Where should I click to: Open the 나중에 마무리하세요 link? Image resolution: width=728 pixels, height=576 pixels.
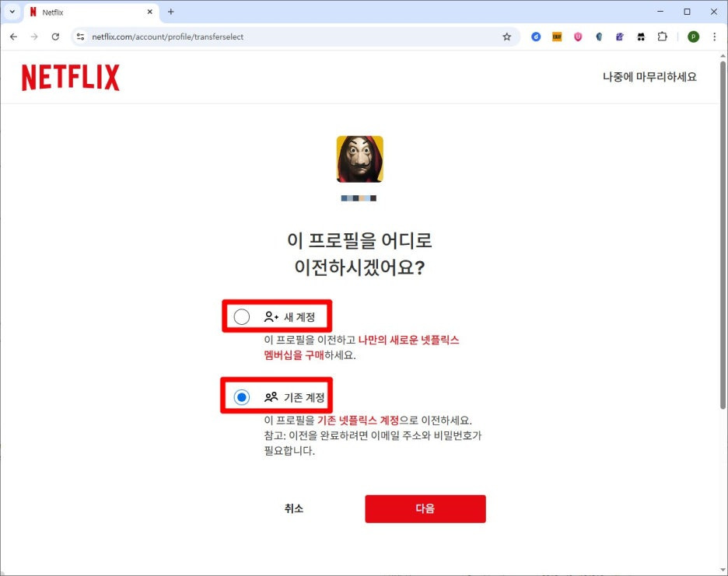(649, 77)
